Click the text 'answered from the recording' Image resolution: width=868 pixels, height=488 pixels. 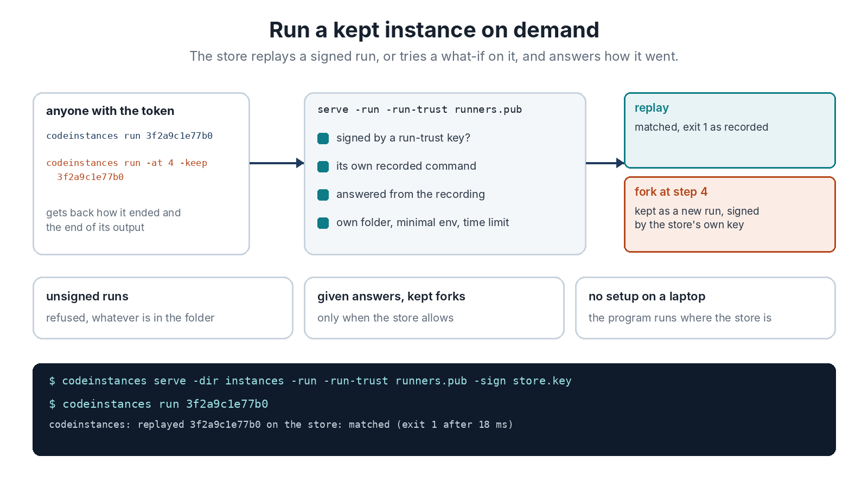[411, 195]
